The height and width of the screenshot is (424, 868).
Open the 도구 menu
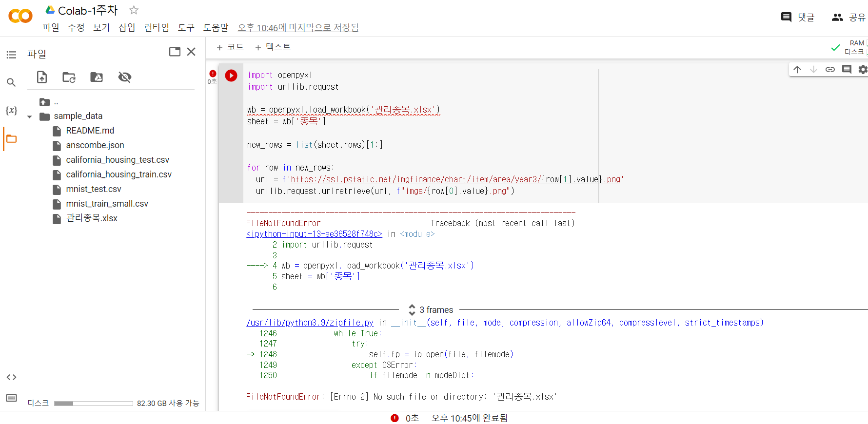pos(186,27)
